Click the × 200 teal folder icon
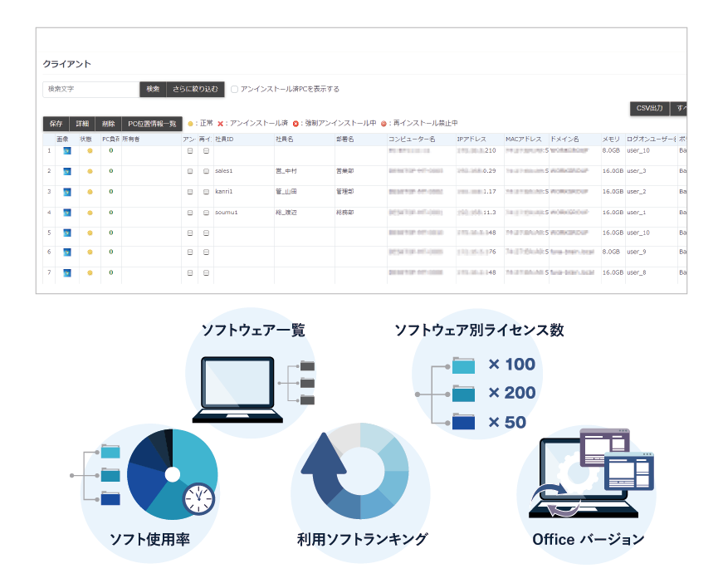Viewport: 723px width, 588px height. point(463,394)
